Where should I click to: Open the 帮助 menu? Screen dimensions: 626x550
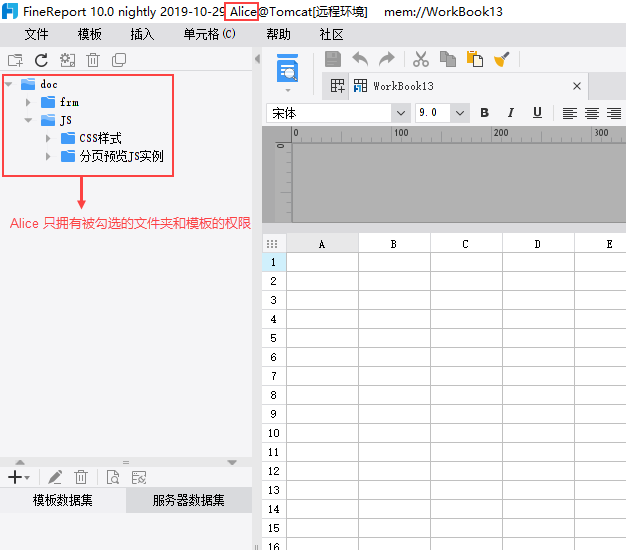278,35
